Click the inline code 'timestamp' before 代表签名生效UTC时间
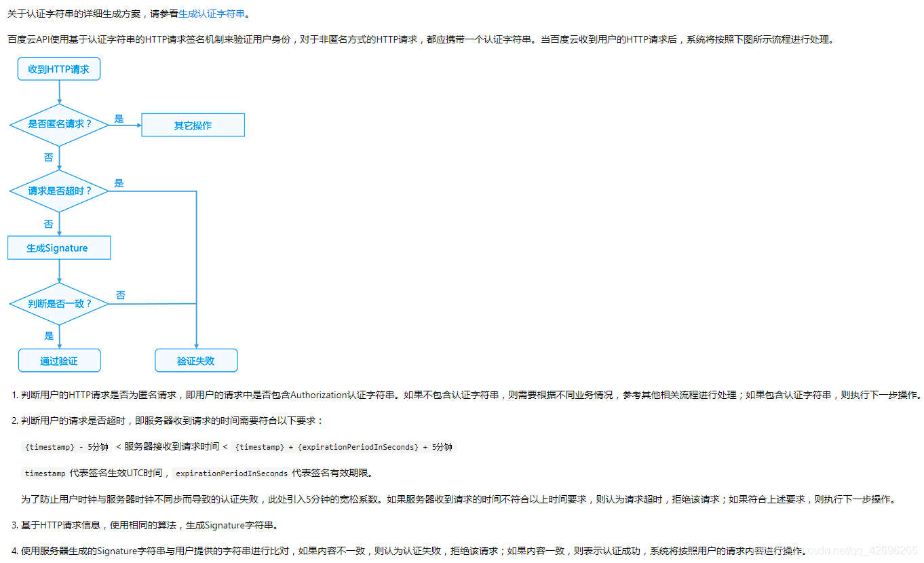 click(x=45, y=473)
